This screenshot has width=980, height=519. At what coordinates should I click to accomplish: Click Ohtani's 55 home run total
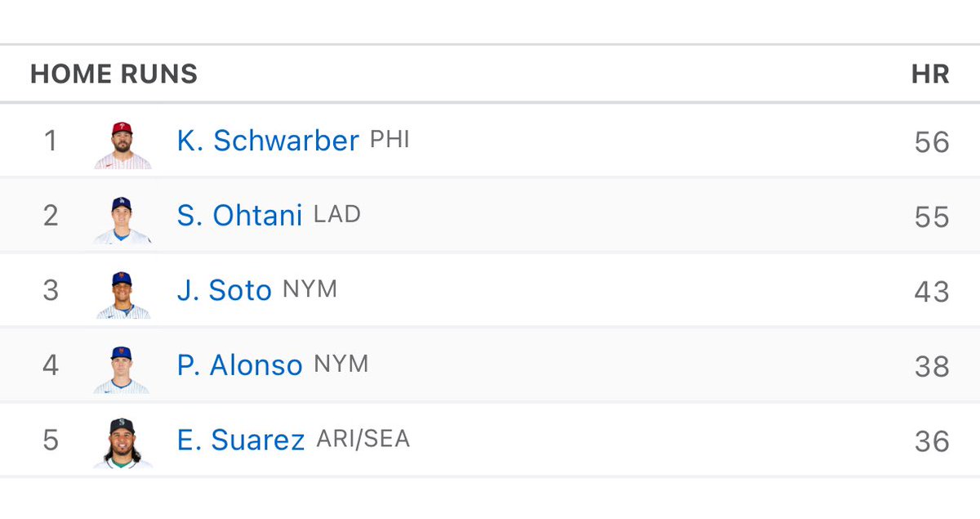(x=932, y=217)
